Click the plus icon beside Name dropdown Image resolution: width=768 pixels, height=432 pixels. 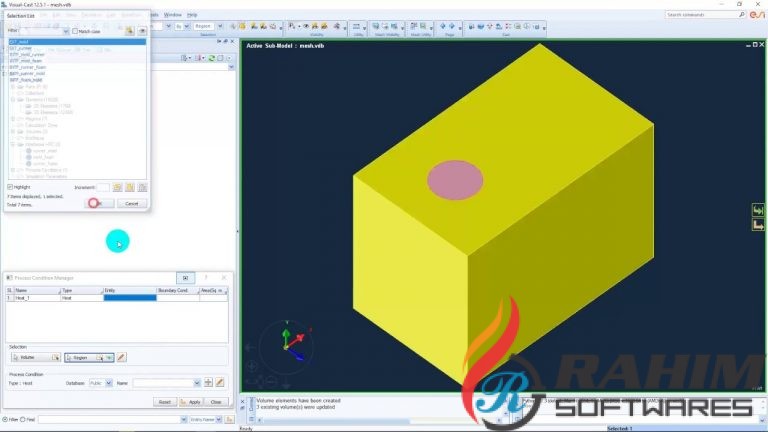click(x=209, y=382)
